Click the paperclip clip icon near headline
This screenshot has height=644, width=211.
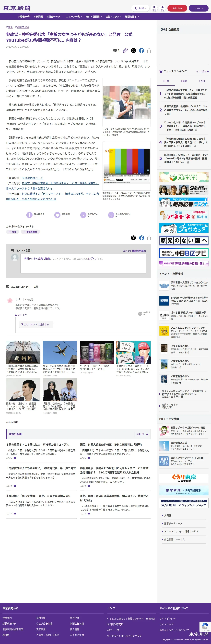[x=125, y=51]
